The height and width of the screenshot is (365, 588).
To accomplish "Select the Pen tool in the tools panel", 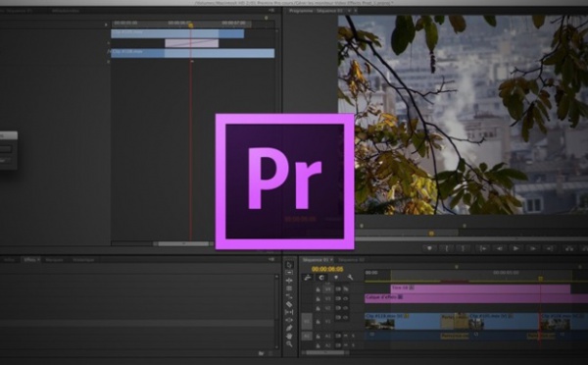I will pyautogui.click(x=289, y=328).
